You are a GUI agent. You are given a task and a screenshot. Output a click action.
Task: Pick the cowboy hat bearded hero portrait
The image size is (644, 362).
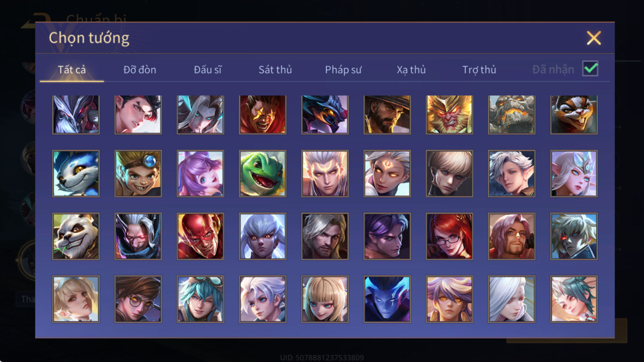tap(387, 115)
